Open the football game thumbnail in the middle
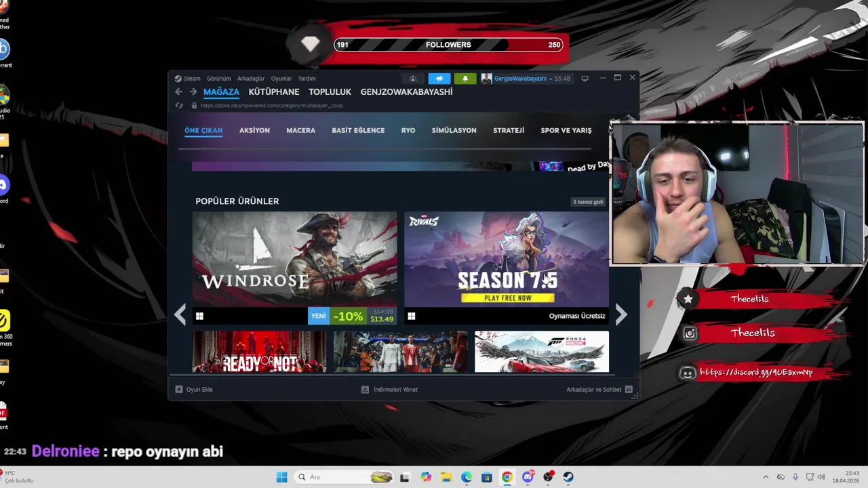The width and height of the screenshot is (868, 488). tap(400, 352)
